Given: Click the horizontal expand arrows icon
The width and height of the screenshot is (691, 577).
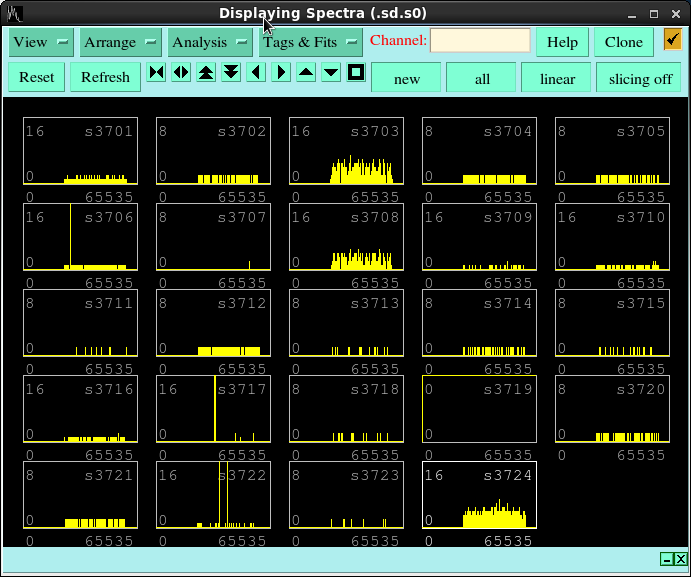Looking at the screenshot, I should [181, 73].
